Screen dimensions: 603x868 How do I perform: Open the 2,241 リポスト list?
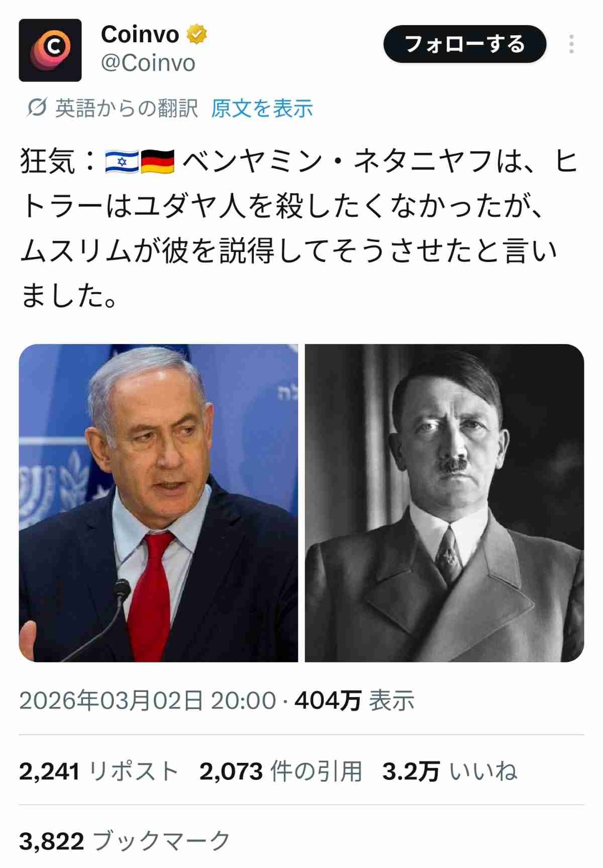coord(99,771)
